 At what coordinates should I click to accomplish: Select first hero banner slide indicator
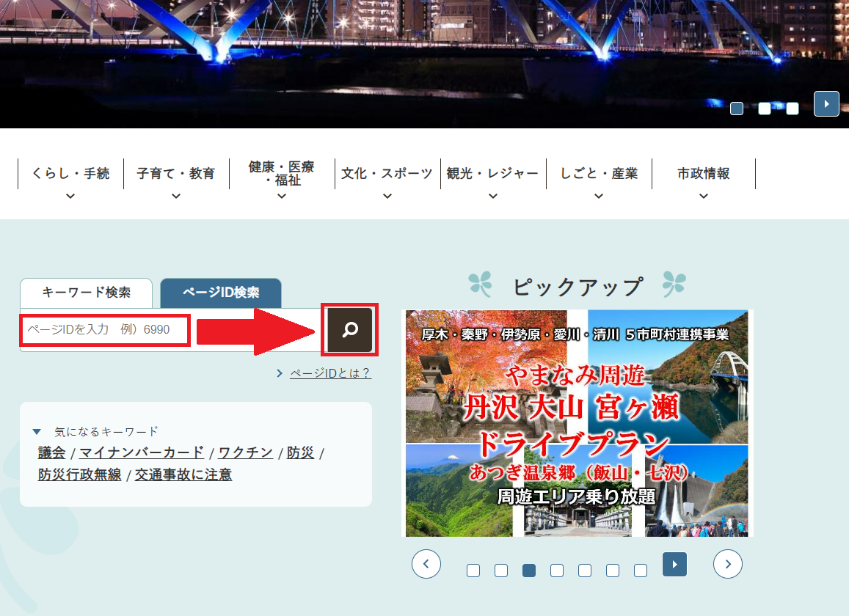pos(737,109)
